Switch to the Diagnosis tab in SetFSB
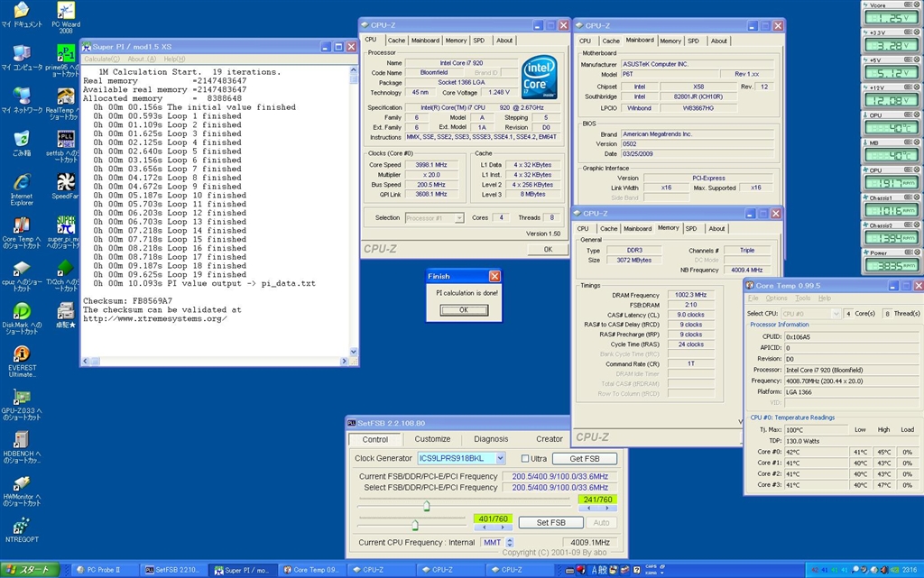924x578 pixels. (x=491, y=439)
